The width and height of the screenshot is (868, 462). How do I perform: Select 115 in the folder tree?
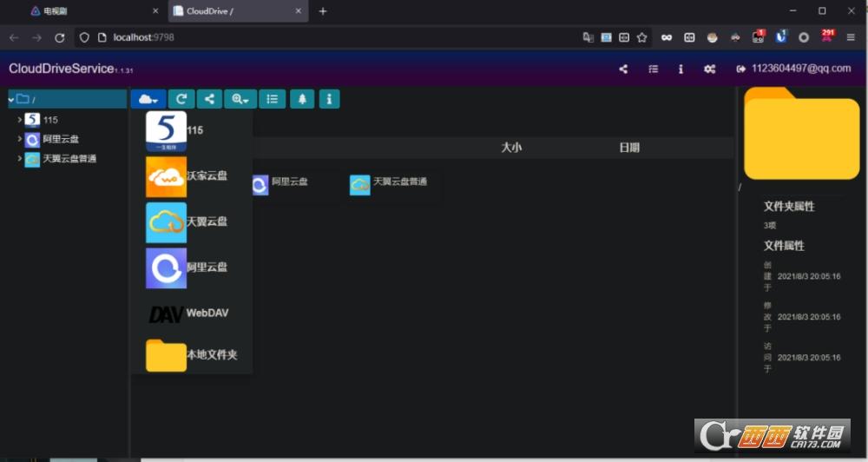(42, 120)
